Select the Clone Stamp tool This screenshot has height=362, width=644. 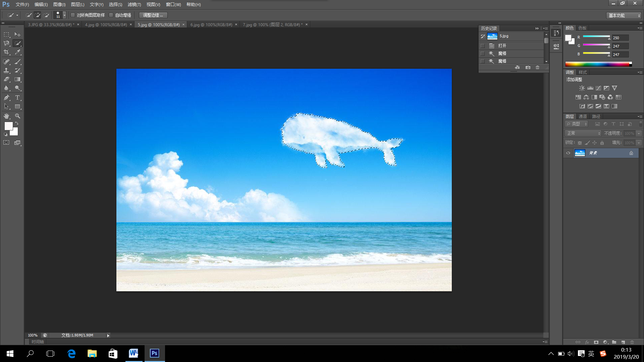click(x=6, y=70)
